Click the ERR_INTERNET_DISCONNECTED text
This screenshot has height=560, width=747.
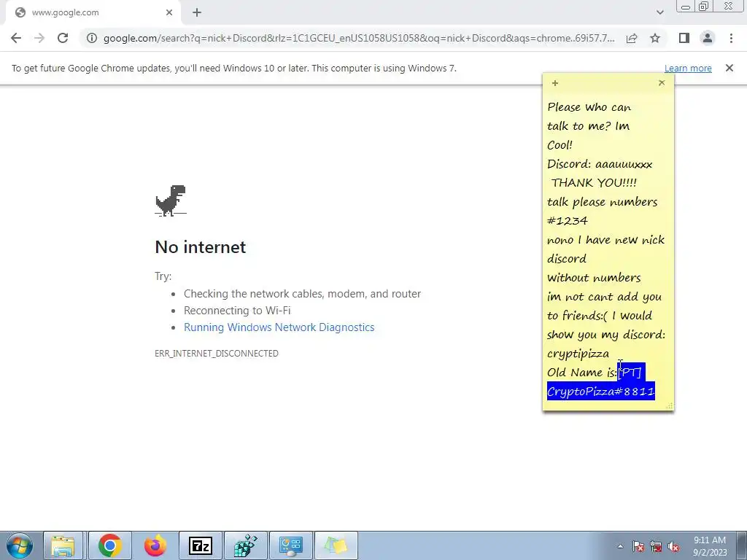click(x=217, y=354)
